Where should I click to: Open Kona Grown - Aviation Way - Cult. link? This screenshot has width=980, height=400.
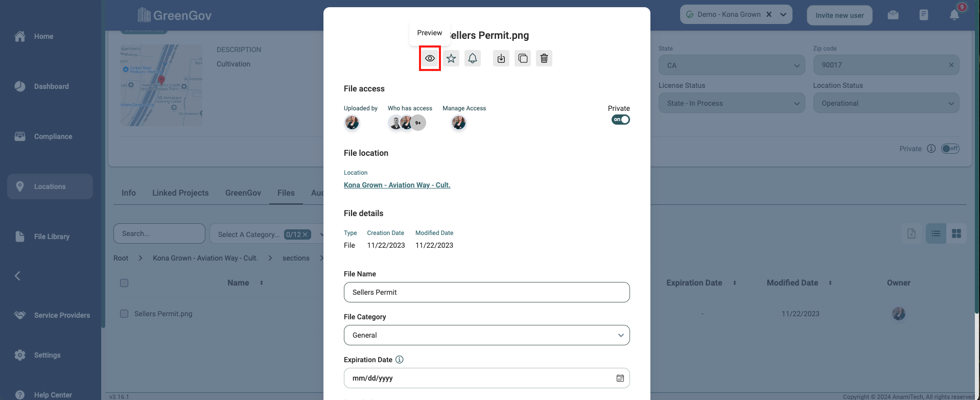(x=397, y=185)
